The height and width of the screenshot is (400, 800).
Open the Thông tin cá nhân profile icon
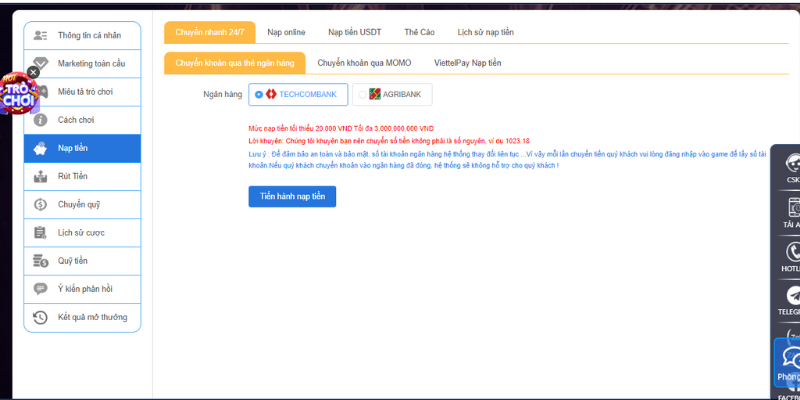(40, 35)
